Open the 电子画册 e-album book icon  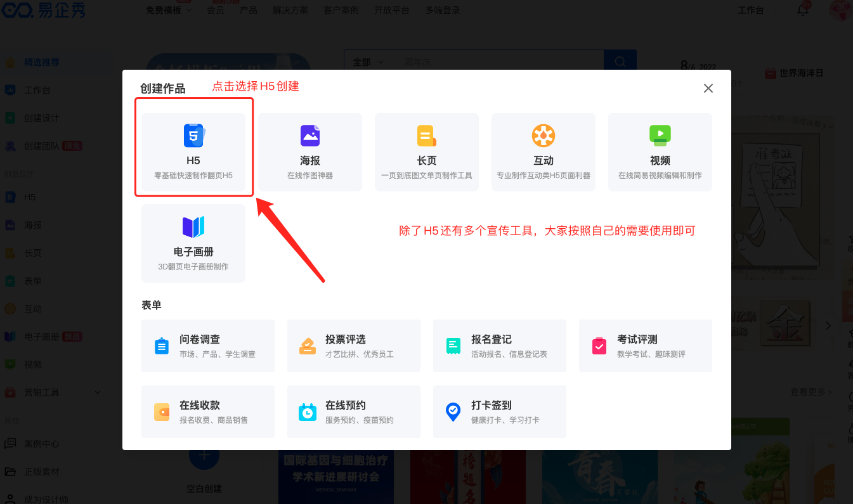click(x=193, y=227)
